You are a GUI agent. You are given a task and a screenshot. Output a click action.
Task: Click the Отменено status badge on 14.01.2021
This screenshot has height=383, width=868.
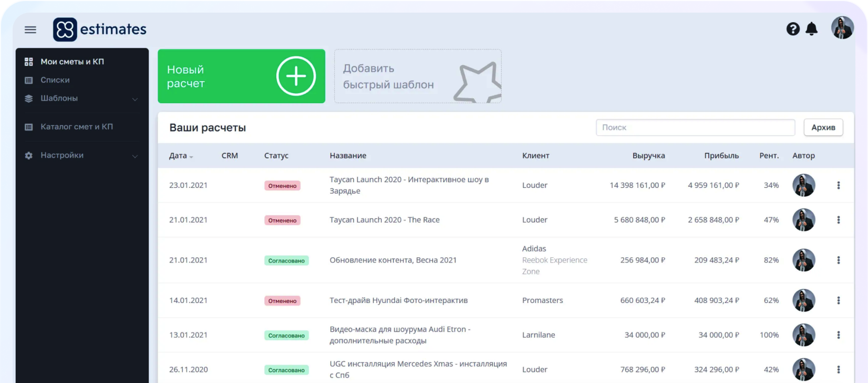click(282, 301)
